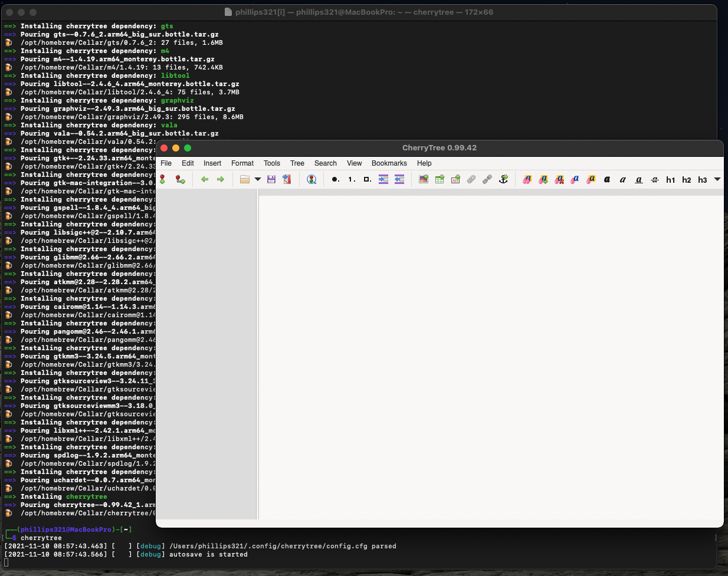Image resolution: width=728 pixels, height=576 pixels.
Task: Open the File menu
Action: pyautogui.click(x=166, y=163)
